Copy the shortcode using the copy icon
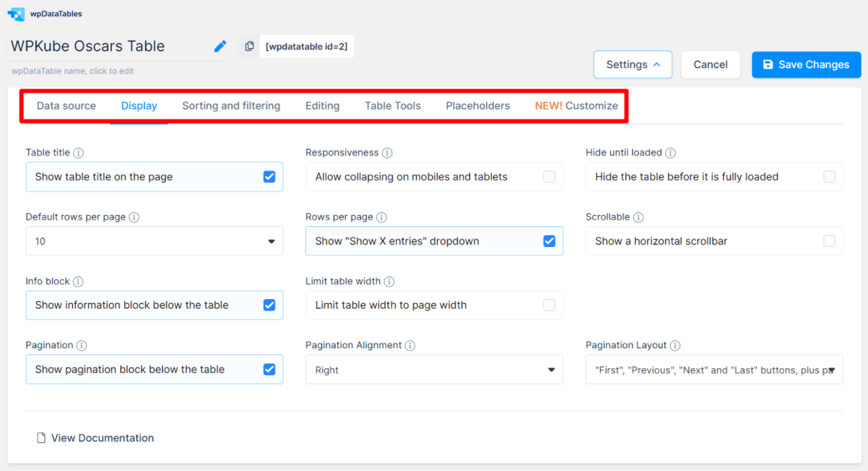The height and width of the screenshot is (471, 868). 249,46
